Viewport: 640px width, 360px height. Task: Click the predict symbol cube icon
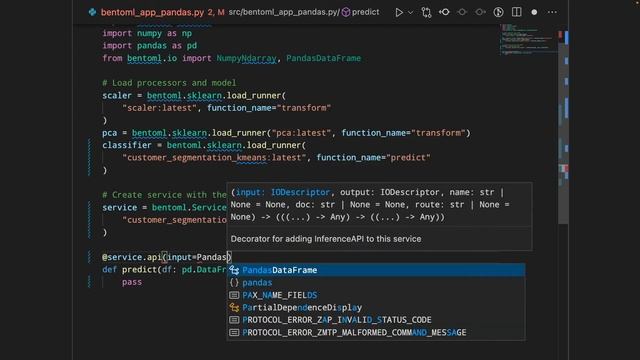(346, 12)
